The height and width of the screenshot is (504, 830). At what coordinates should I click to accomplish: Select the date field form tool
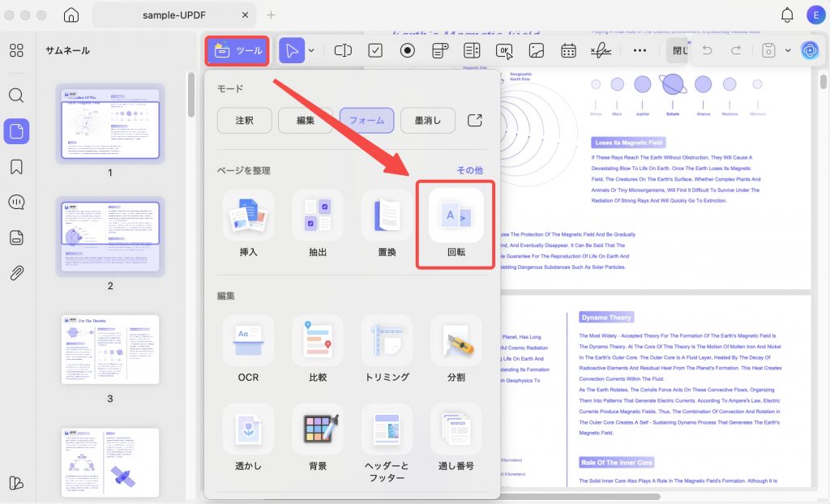click(x=568, y=51)
